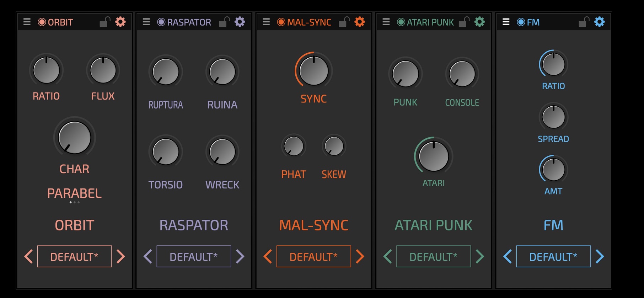Image resolution: width=644 pixels, height=298 pixels.
Task: Toggle the ORBIT module lock icon
Action: pos(105,22)
